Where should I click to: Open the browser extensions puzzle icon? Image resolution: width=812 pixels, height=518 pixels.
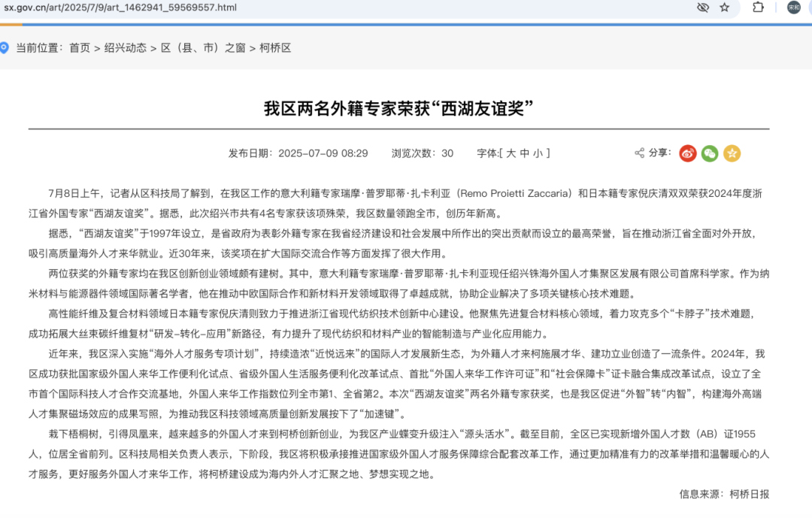pos(758,8)
